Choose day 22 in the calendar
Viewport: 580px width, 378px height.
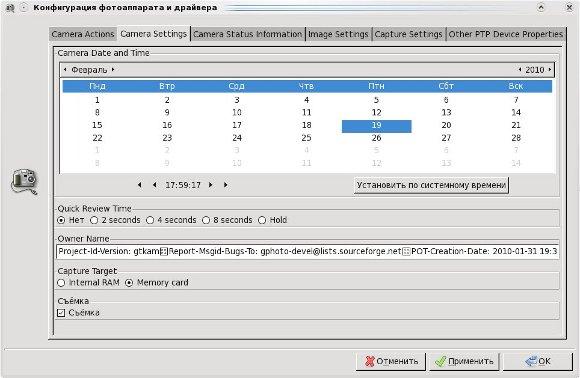pyautogui.click(x=97, y=138)
